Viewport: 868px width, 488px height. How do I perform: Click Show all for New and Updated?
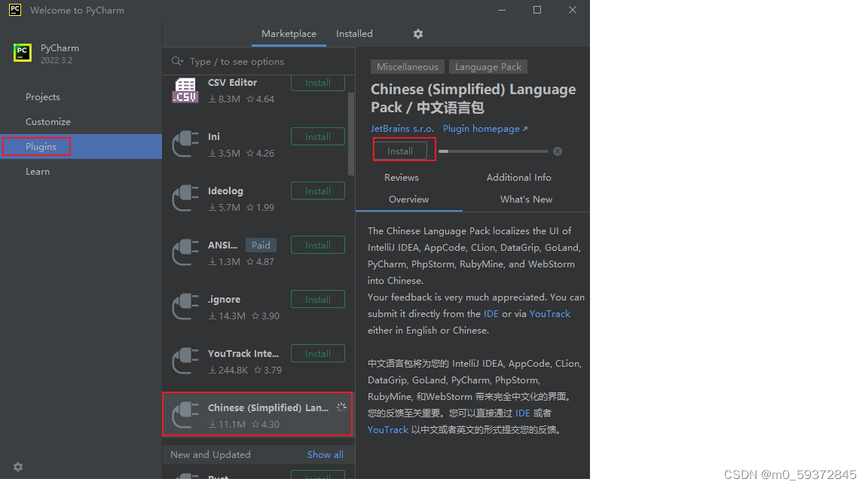click(325, 455)
